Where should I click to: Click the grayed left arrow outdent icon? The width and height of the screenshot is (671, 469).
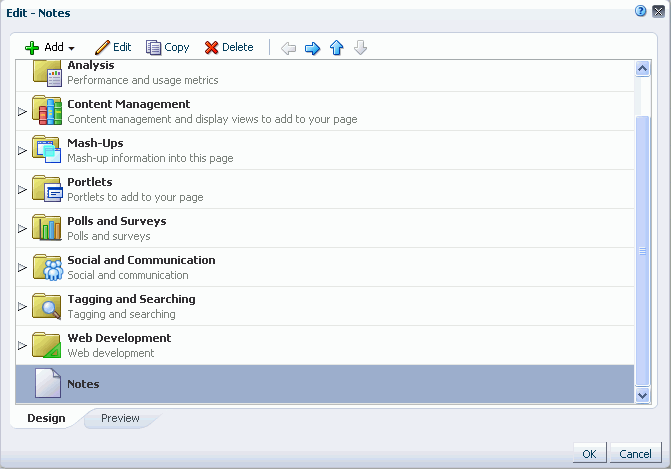click(288, 48)
